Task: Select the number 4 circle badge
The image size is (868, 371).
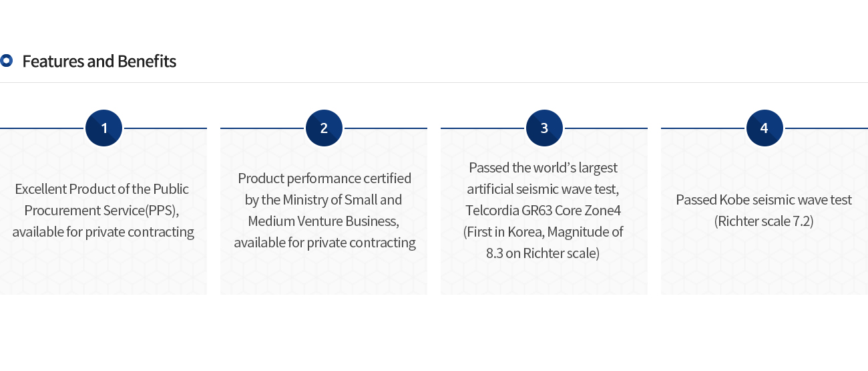Action: [765, 128]
